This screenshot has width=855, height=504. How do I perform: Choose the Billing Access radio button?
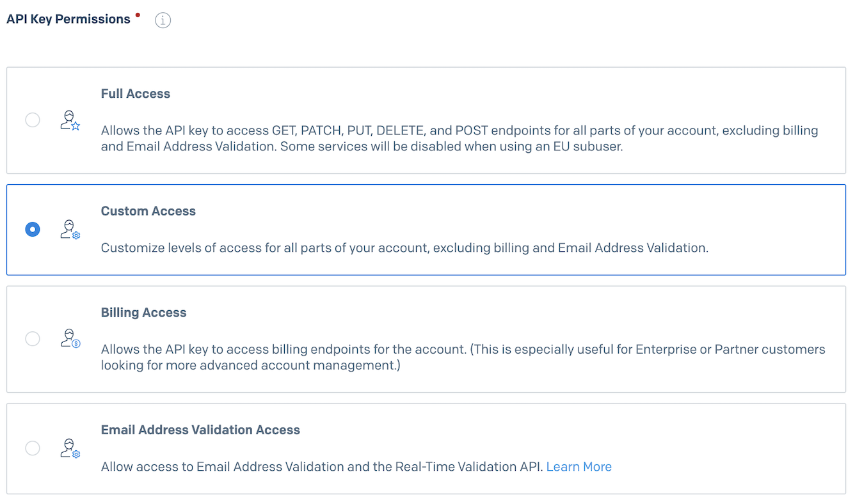tap(33, 338)
